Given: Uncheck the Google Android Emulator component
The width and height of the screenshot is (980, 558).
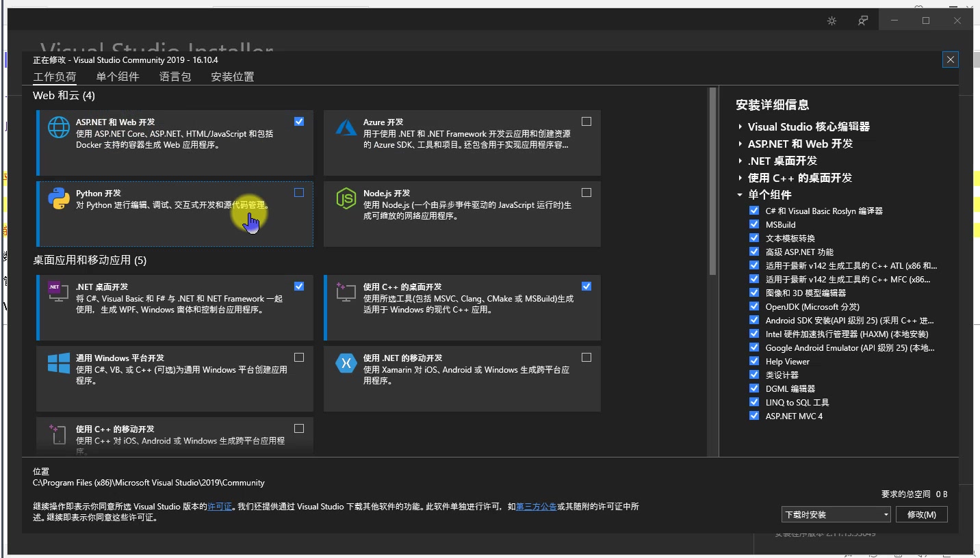Looking at the screenshot, I should coord(754,347).
